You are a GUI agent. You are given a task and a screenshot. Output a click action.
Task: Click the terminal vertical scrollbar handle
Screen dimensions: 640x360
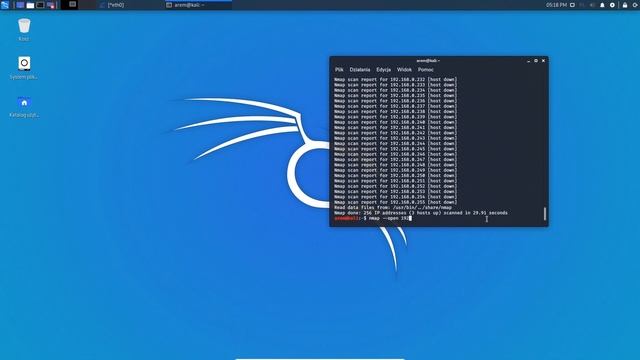point(545,213)
